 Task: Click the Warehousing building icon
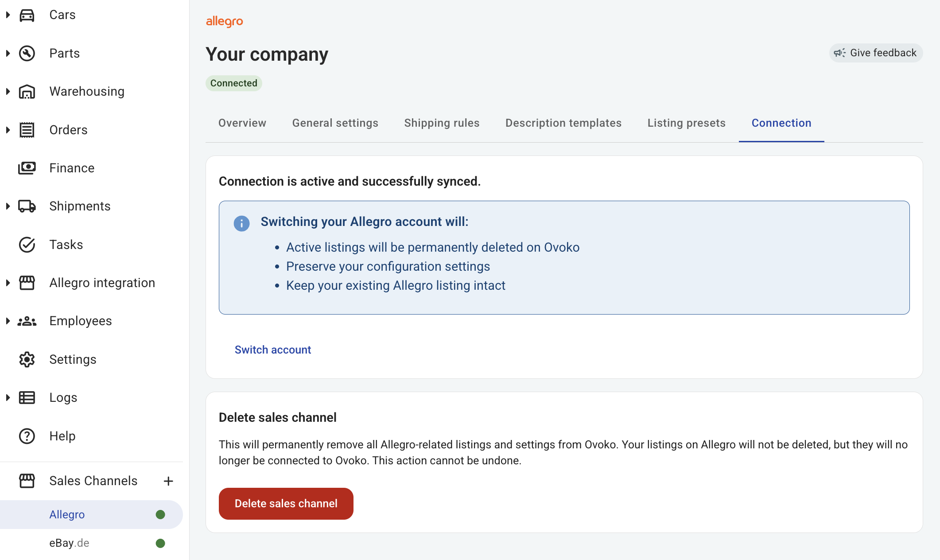click(x=27, y=92)
